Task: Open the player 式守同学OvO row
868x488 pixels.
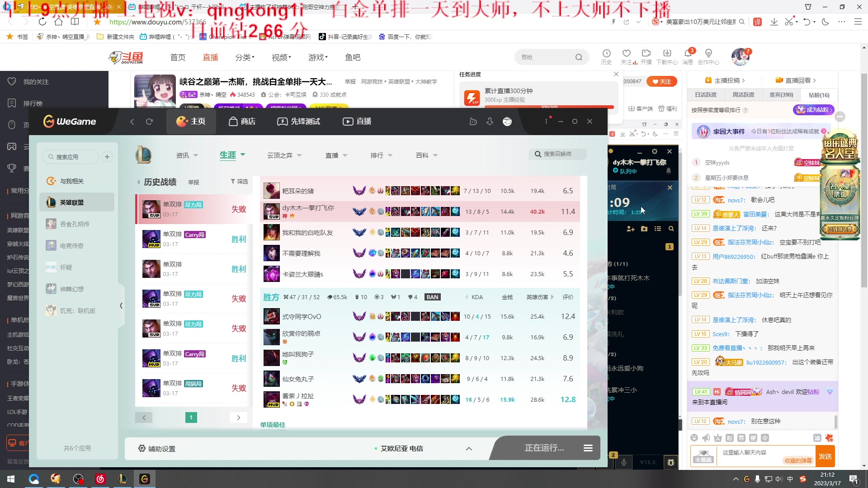Action: click(420, 316)
